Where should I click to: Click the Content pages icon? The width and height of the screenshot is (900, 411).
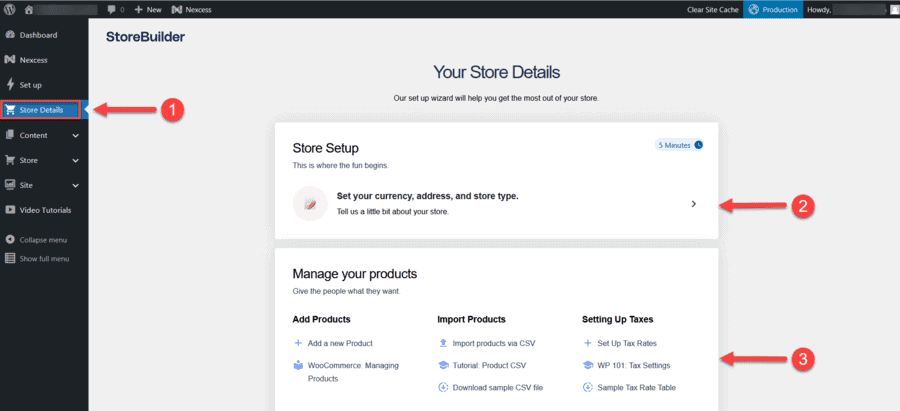(x=10, y=135)
